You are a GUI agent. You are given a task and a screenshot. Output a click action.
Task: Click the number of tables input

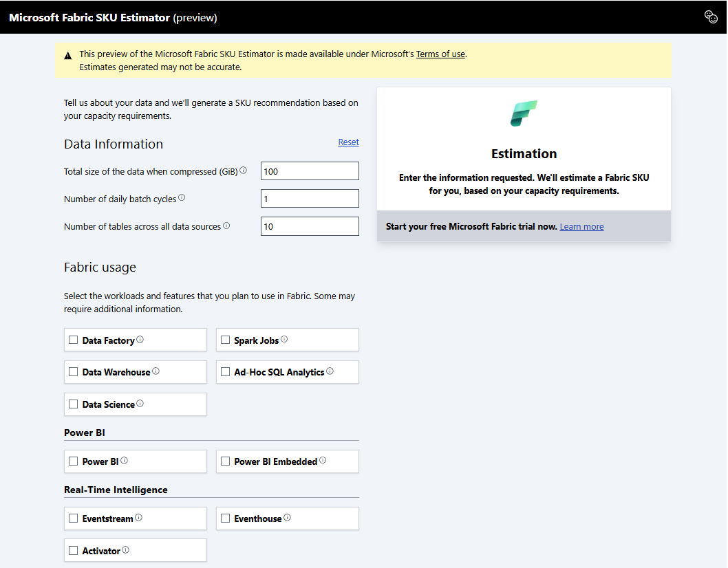click(310, 226)
